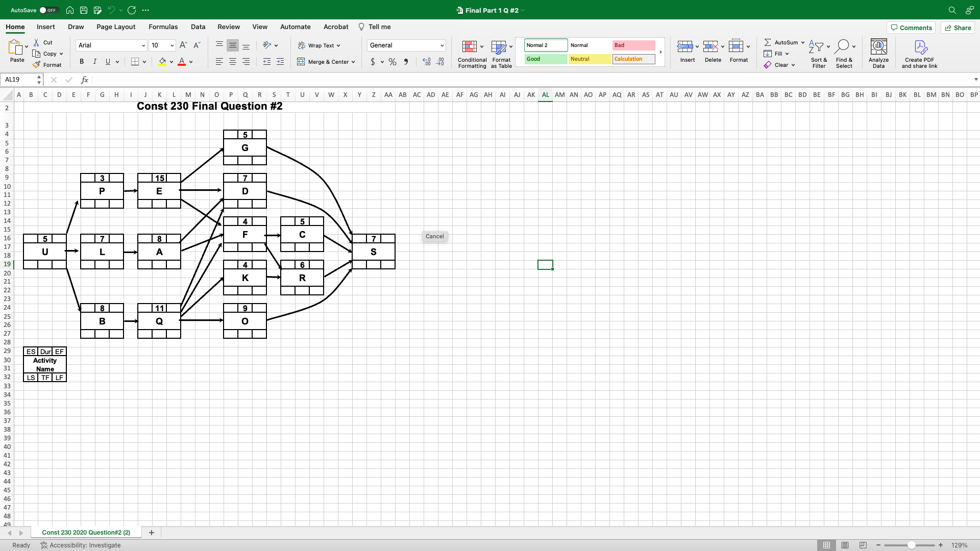
Task: Switch to Page Layout view
Action: click(x=845, y=545)
